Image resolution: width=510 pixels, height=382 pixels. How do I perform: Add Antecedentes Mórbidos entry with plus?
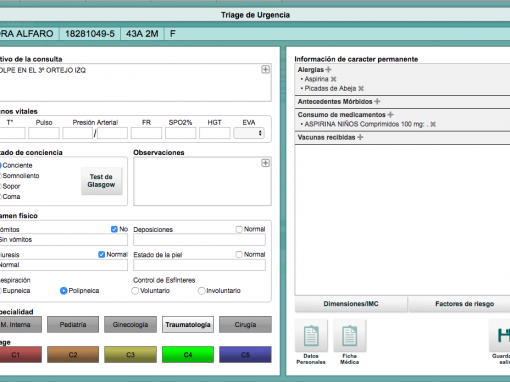click(377, 101)
